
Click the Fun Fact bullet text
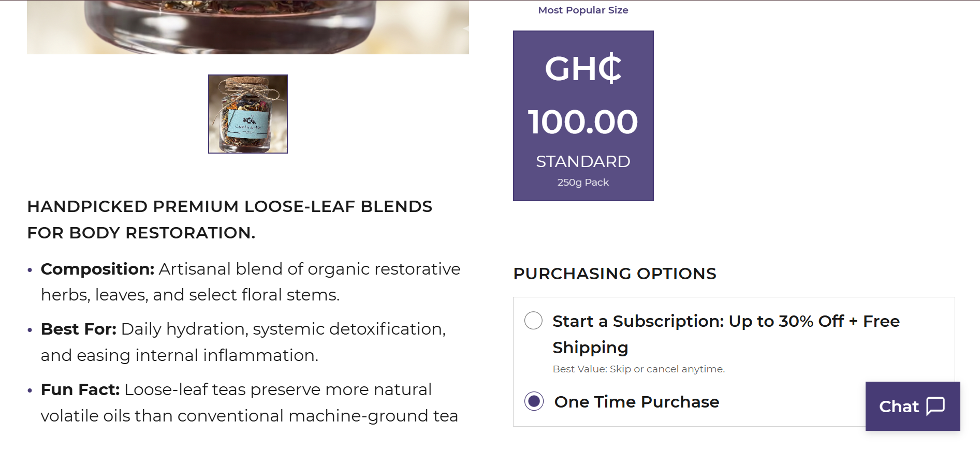coord(250,402)
